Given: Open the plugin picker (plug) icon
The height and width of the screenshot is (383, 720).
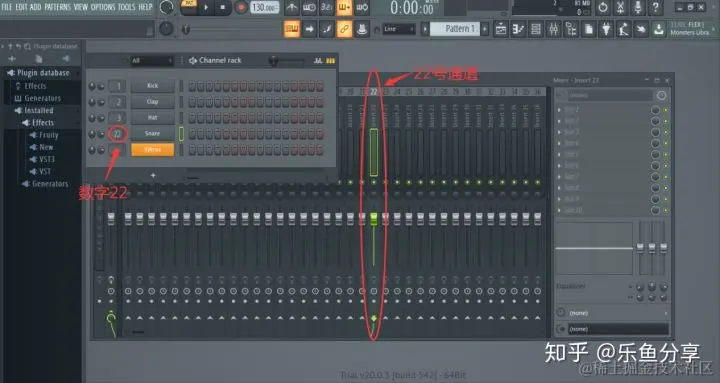Looking at the screenshot, I should click(606, 29).
